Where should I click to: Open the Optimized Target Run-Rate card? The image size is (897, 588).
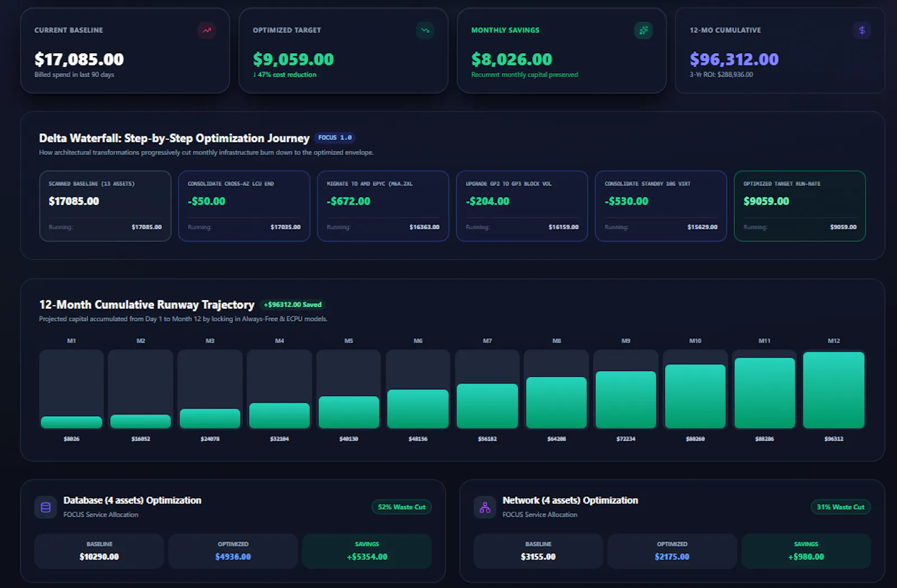pyautogui.click(x=800, y=206)
